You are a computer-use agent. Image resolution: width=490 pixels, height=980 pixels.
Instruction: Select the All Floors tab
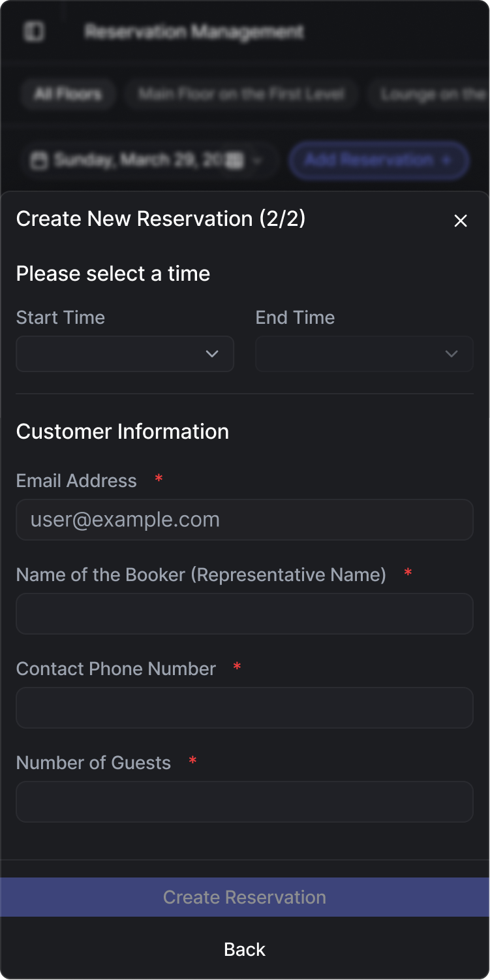[x=68, y=95]
